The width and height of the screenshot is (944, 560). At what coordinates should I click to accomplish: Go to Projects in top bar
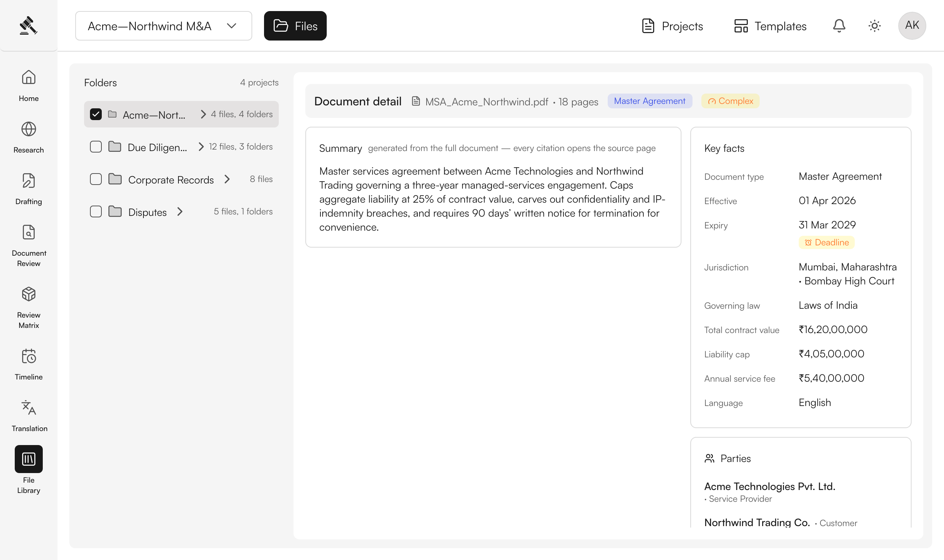click(x=672, y=26)
